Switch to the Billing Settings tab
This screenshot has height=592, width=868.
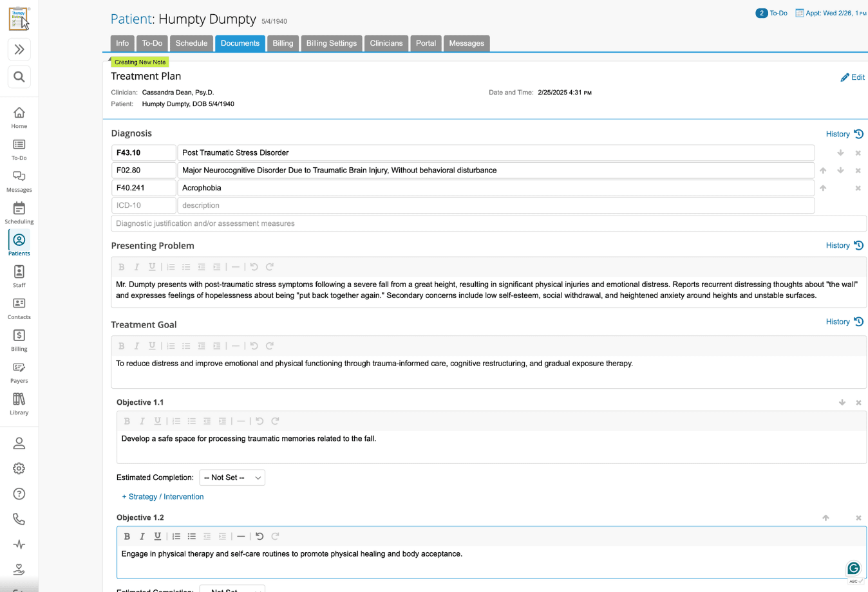[331, 43]
